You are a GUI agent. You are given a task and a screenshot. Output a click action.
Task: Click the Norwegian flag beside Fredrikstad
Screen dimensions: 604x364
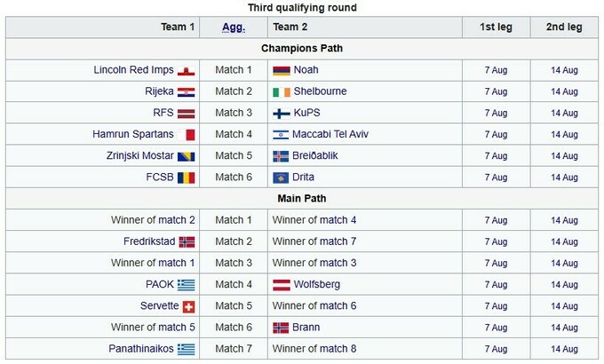point(187,241)
